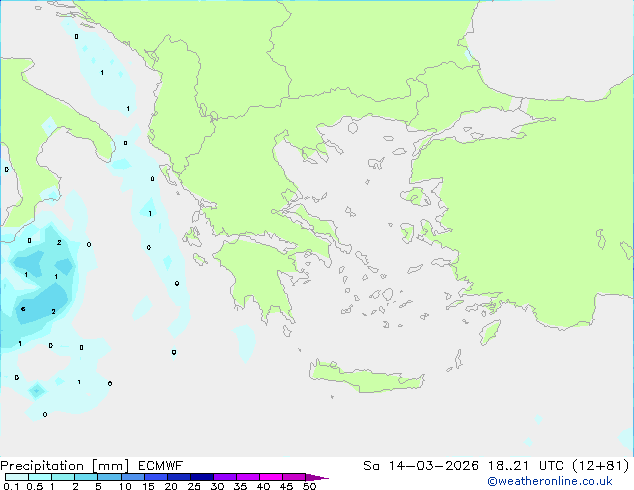Click the "0.5" legend scale label
634x490 pixels.
(x=34, y=486)
